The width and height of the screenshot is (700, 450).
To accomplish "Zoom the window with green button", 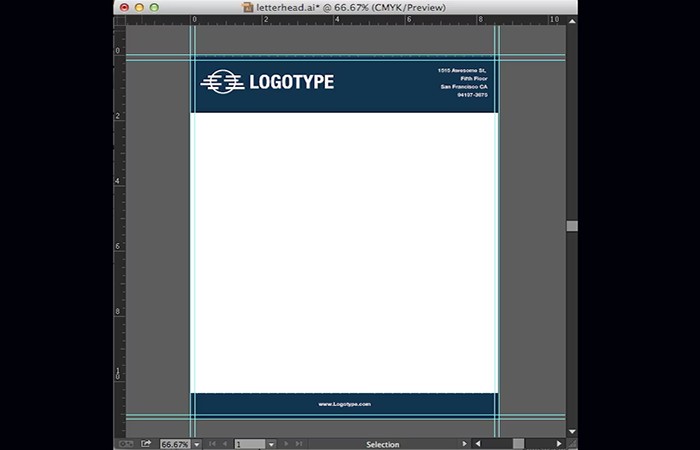I will 154,7.
